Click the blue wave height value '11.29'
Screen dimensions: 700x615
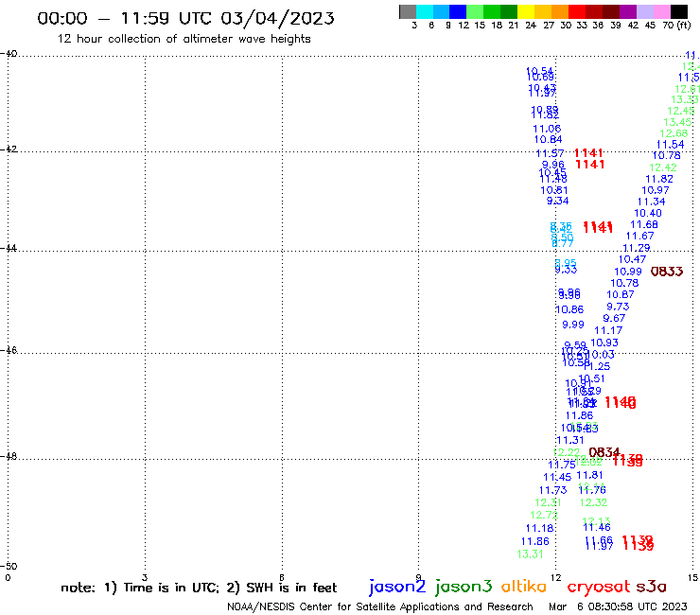click(x=637, y=248)
